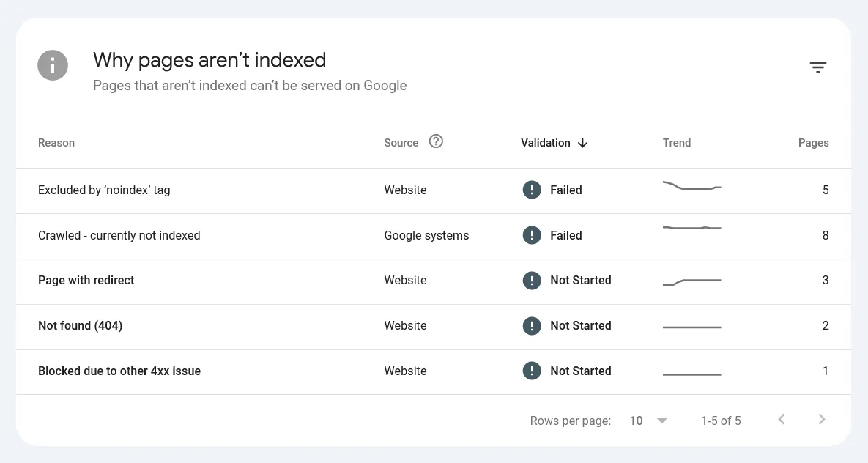Click the alert icon on Blocked due to other 4xx
868x463 pixels.
(x=532, y=371)
